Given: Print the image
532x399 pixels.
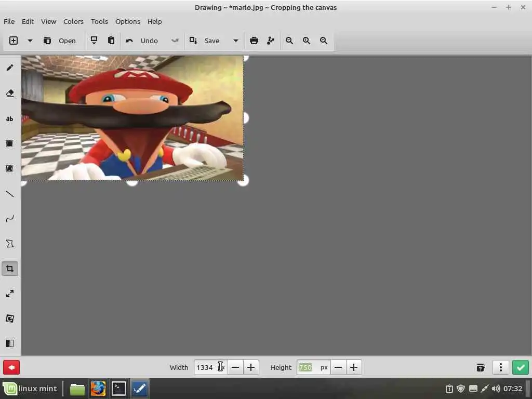Looking at the screenshot, I should click(254, 41).
